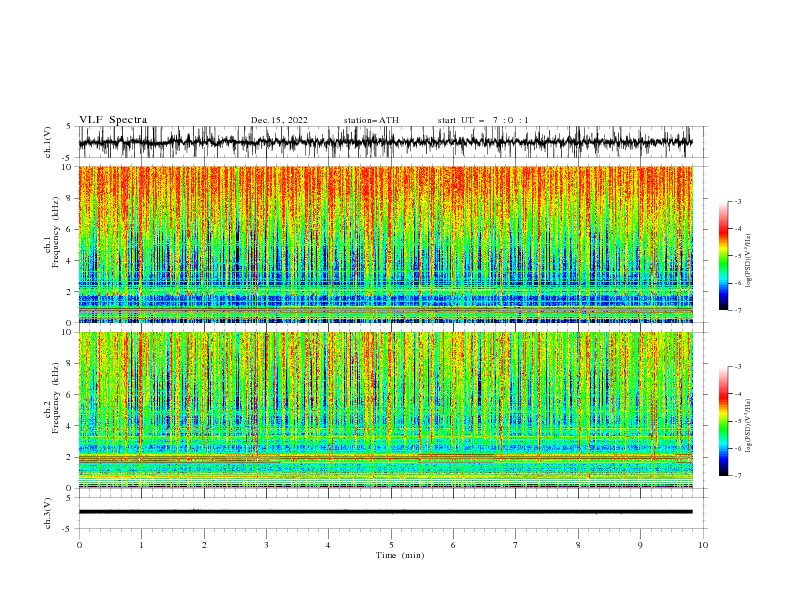Image resolution: width=792 pixels, height=612 pixels.
Task: Click the log(PSD) label beside ch.1 colorbar
Action: pyautogui.click(x=748, y=261)
